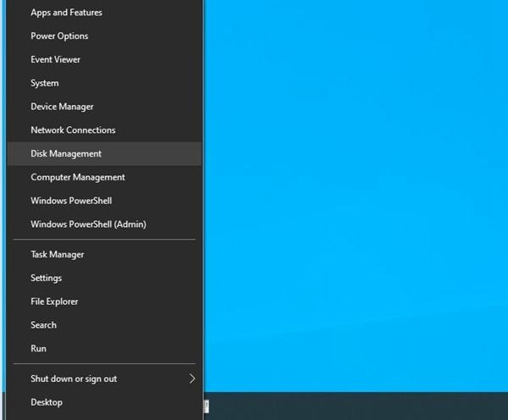This screenshot has height=420, width=508.
Task: Launch File Explorer
Action: (104, 301)
